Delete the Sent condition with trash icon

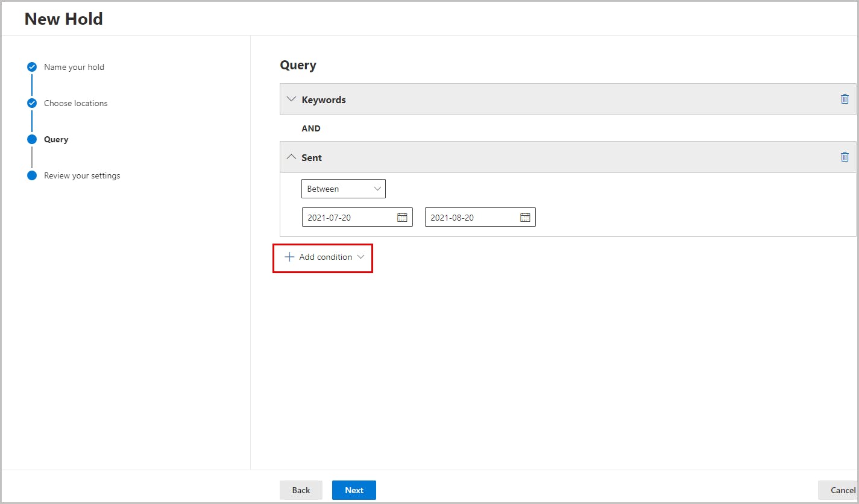coord(845,157)
